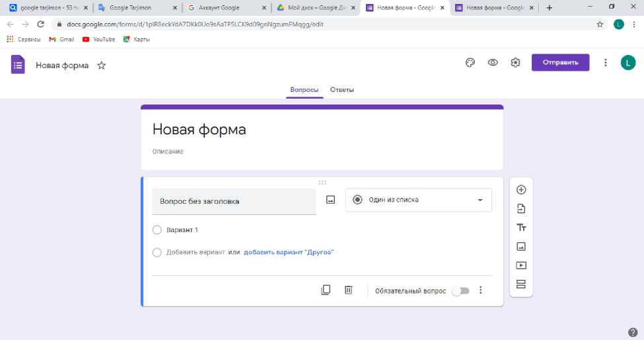Add an image from the side toolbar
The image size is (644, 340).
click(521, 246)
